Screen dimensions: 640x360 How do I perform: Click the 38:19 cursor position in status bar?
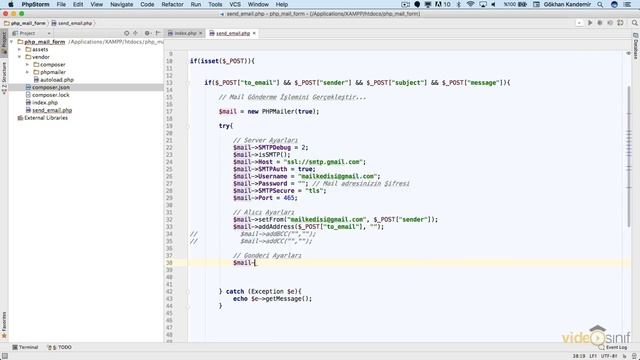(x=579, y=356)
